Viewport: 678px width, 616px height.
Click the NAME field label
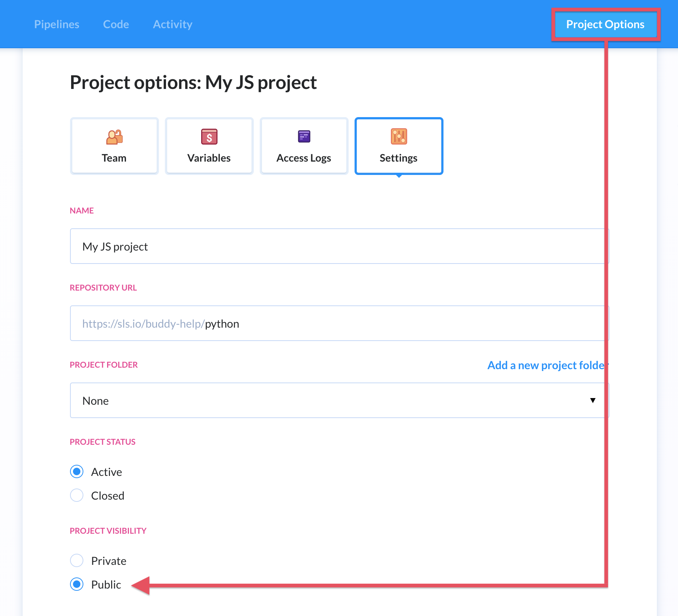[82, 211]
